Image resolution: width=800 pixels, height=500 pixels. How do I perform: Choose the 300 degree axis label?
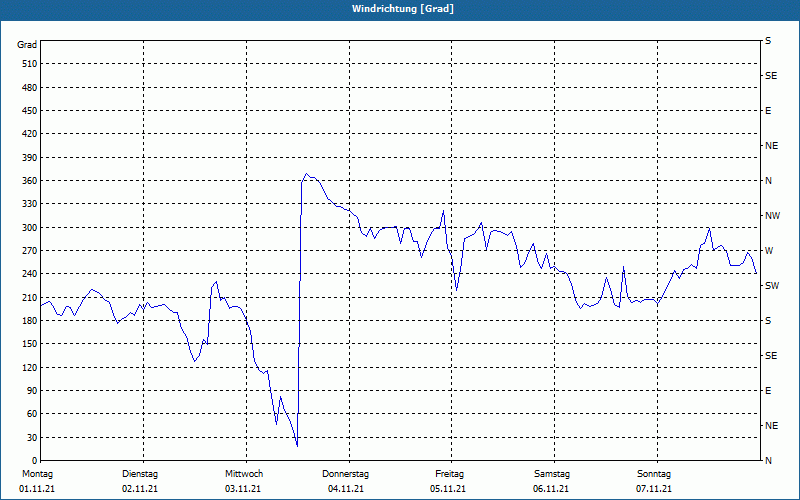[29, 228]
